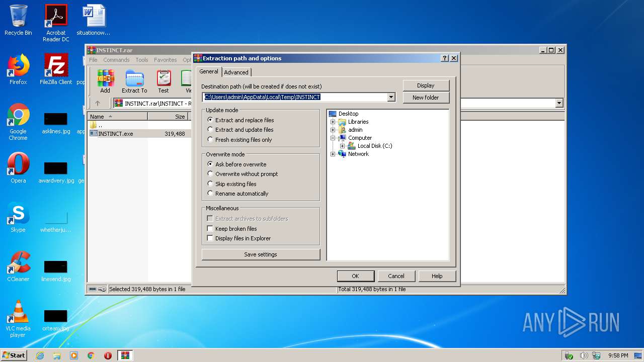This screenshot has height=362, width=644.
Task: Click the Test toolbar icon
Action: coord(164,81)
